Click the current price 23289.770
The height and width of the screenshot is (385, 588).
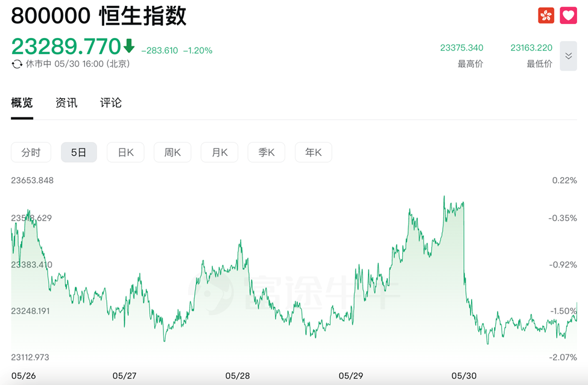66,46
